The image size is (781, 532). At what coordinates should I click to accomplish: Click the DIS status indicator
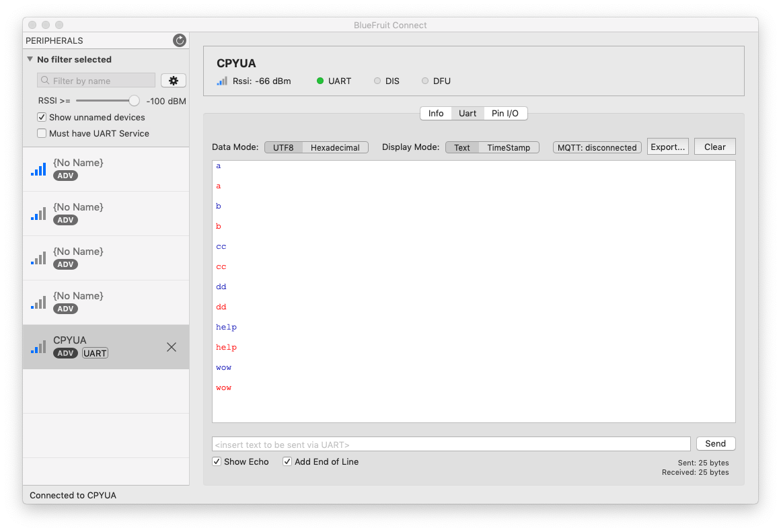377,81
